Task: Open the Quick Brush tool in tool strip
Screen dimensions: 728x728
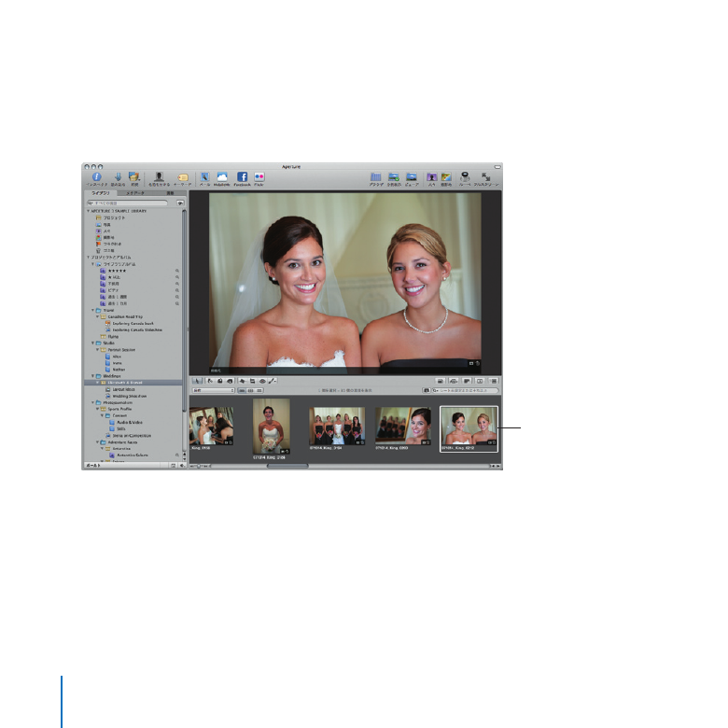Action: click(x=273, y=381)
